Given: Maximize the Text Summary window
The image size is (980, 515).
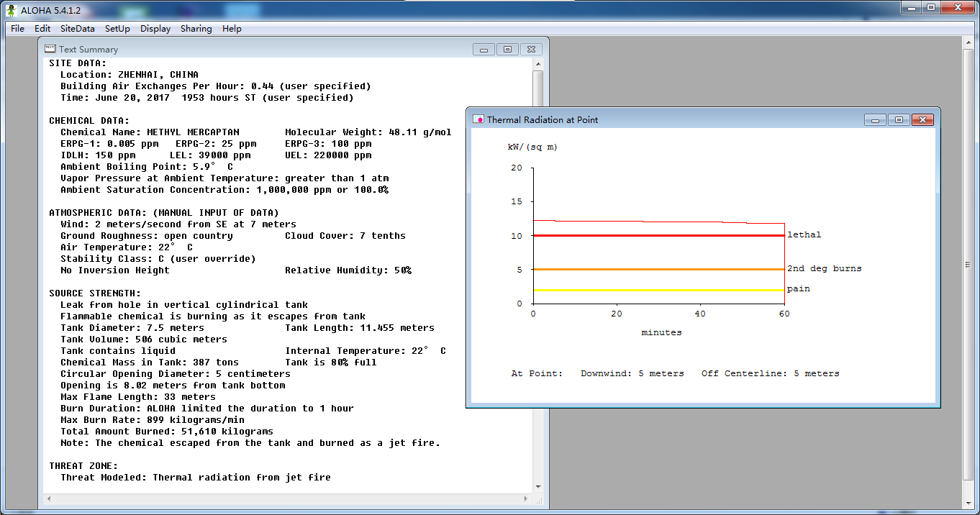Looking at the screenshot, I should (x=507, y=50).
